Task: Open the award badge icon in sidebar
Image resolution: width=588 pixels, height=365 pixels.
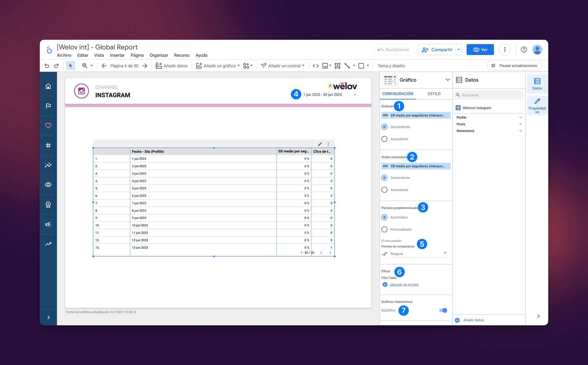Action: tap(48, 204)
